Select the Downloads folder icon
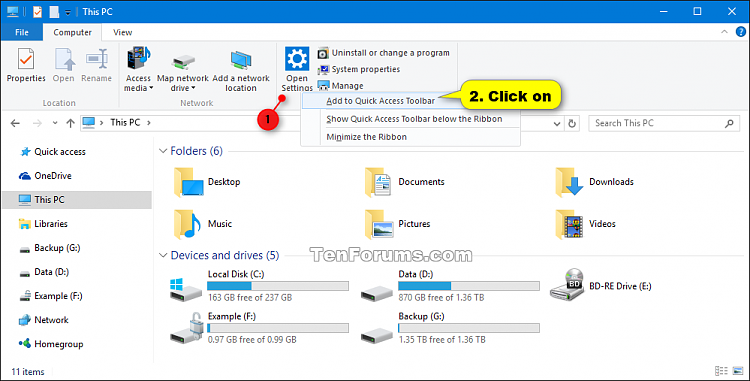 pyautogui.click(x=569, y=182)
